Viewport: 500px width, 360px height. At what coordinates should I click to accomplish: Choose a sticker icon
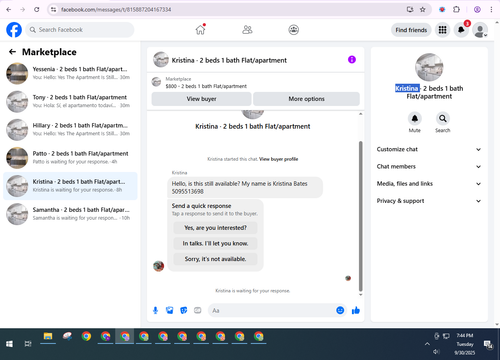(184, 310)
